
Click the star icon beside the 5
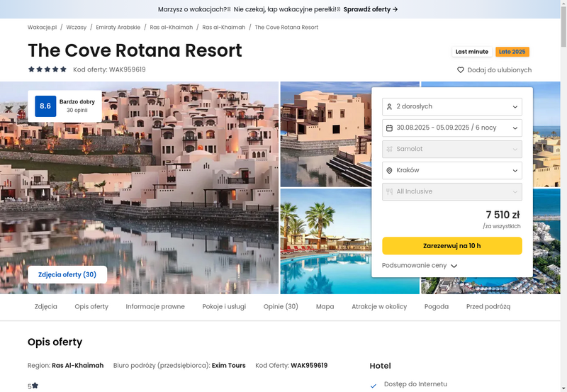pyautogui.click(x=35, y=386)
